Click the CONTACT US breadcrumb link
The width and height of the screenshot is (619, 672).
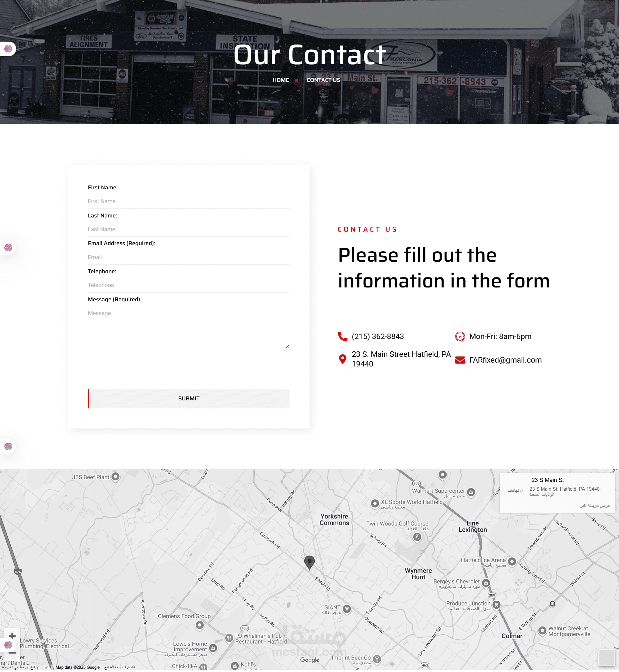pyautogui.click(x=323, y=80)
